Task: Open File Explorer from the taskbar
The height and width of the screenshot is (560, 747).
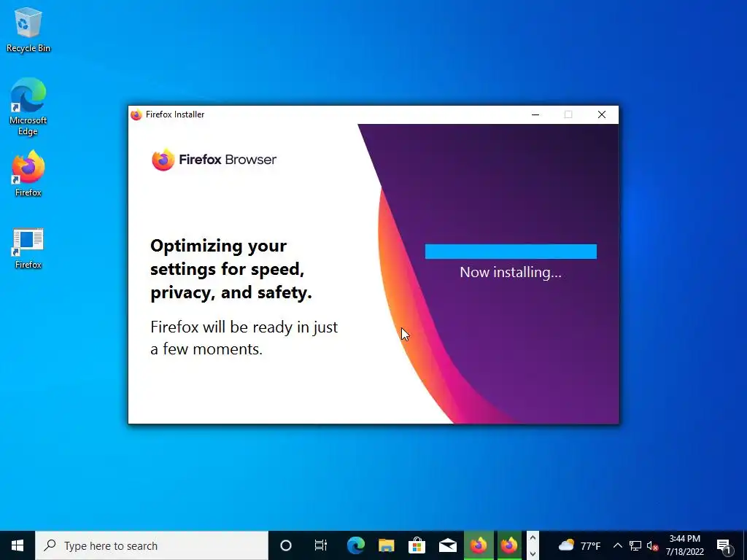Action: (x=387, y=545)
